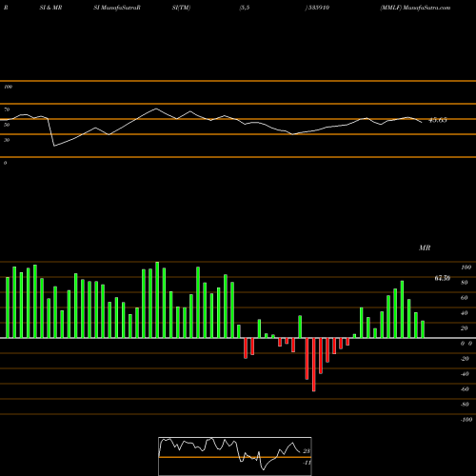The height and width of the screenshot is (476, 476).
Task: Click the header text 'SI MunafaSutraR'
Action: pyautogui.click(x=117, y=8)
